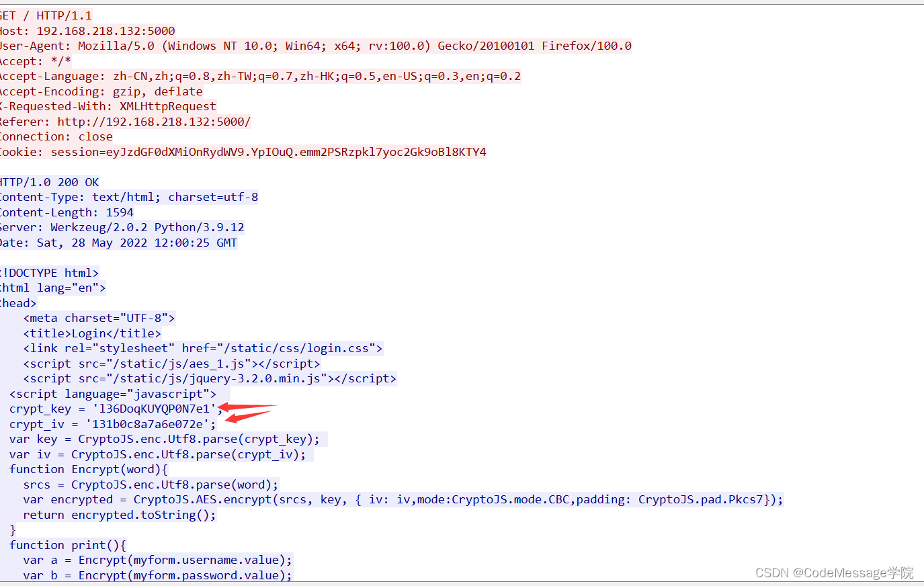Click the 'GET / HTTP/1.1' request line
Image resolution: width=924 pixels, height=586 pixels.
click(46, 15)
